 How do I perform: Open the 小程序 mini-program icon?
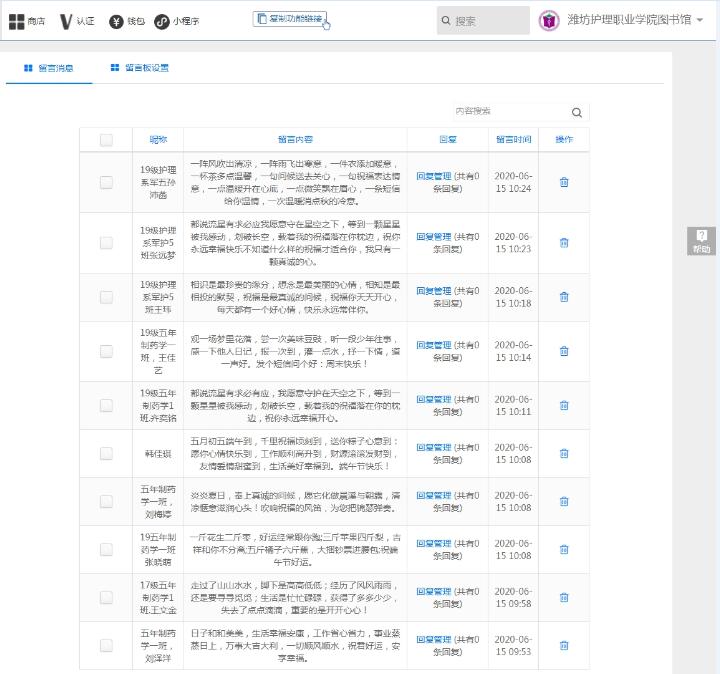[x=177, y=21]
